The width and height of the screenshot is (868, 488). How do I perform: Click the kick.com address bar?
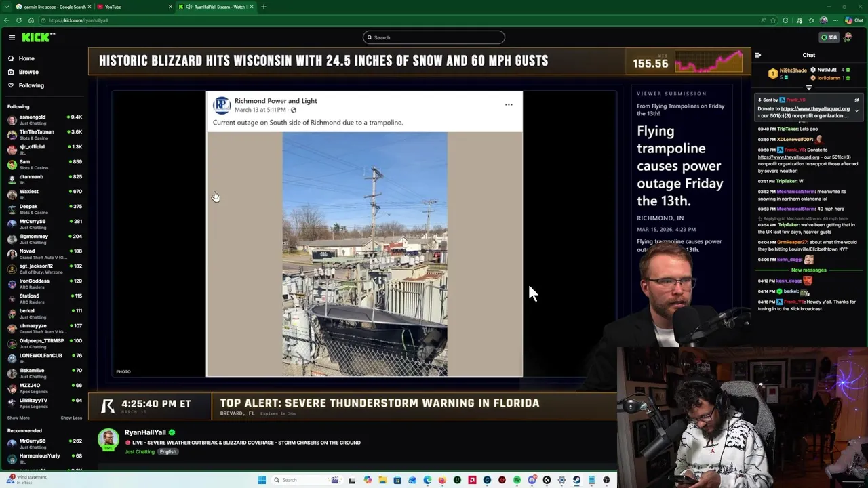407,20
